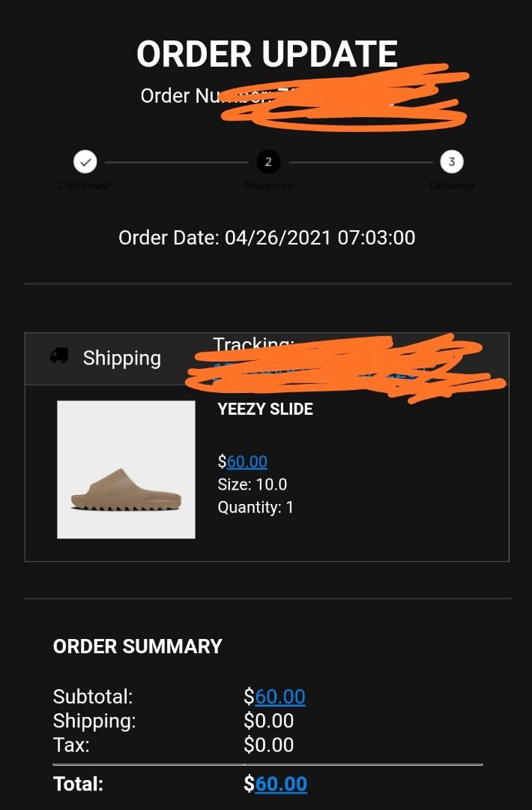Open the Yeezy Slide product image
Screen dimensions: 532x810
click(126, 469)
